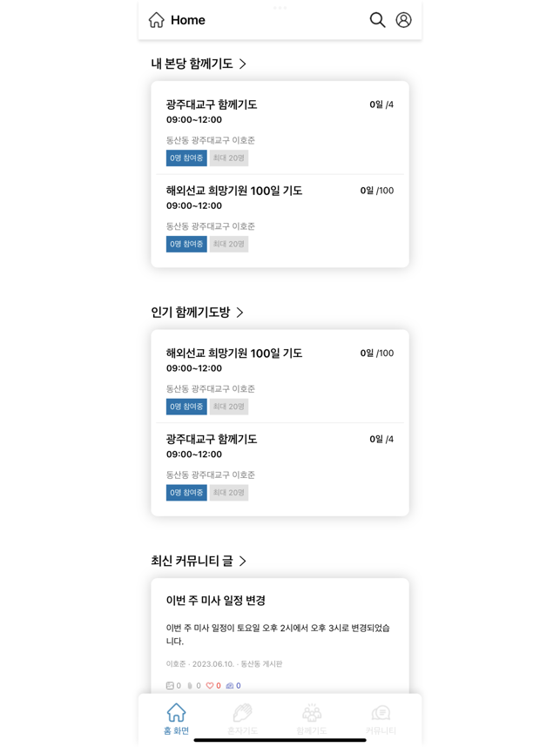Image resolution: width=560 pixels, height=747 pixels.
Task: Open the 이번 주 미사 일정 변경 post
Action: tap(280, 636)
